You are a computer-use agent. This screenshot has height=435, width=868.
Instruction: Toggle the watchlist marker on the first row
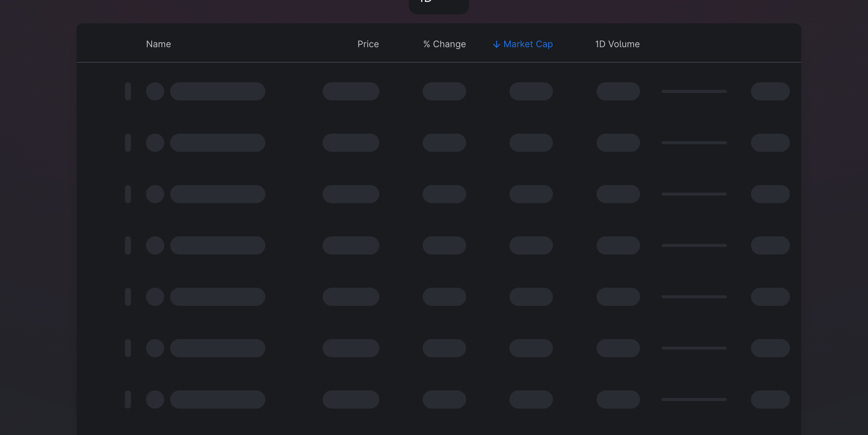pos(128,91)
